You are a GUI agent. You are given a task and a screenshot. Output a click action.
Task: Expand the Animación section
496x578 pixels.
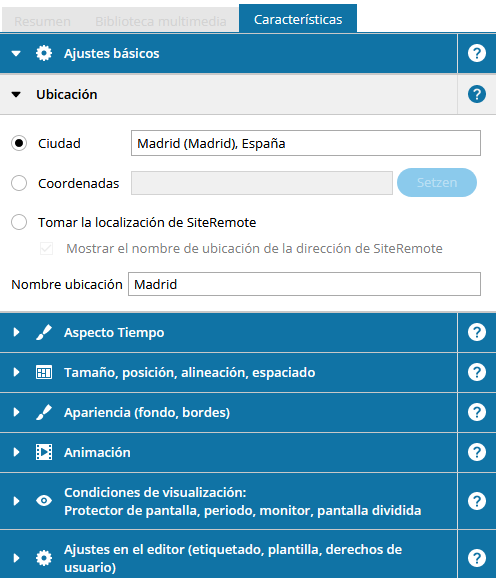pyautogui.click(x=16, y=452)
